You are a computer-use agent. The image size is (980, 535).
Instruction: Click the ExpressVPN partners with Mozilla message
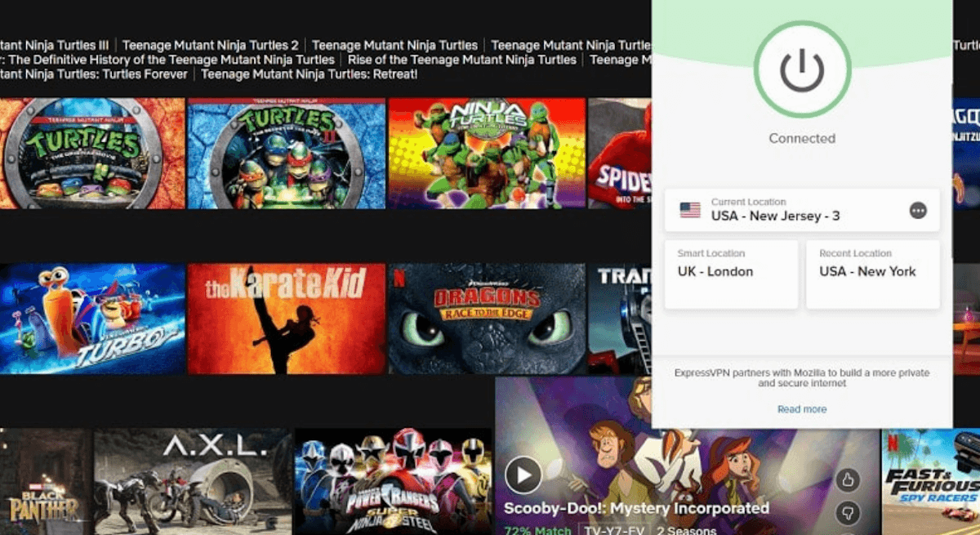click(x=802, y=378)
